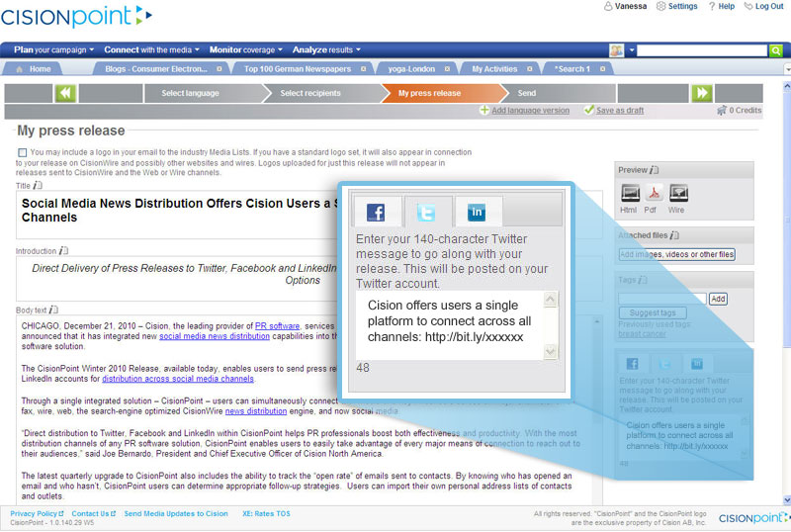
Task: Select the Facebook tab in zoomed popup
Action: pos(376,212)
